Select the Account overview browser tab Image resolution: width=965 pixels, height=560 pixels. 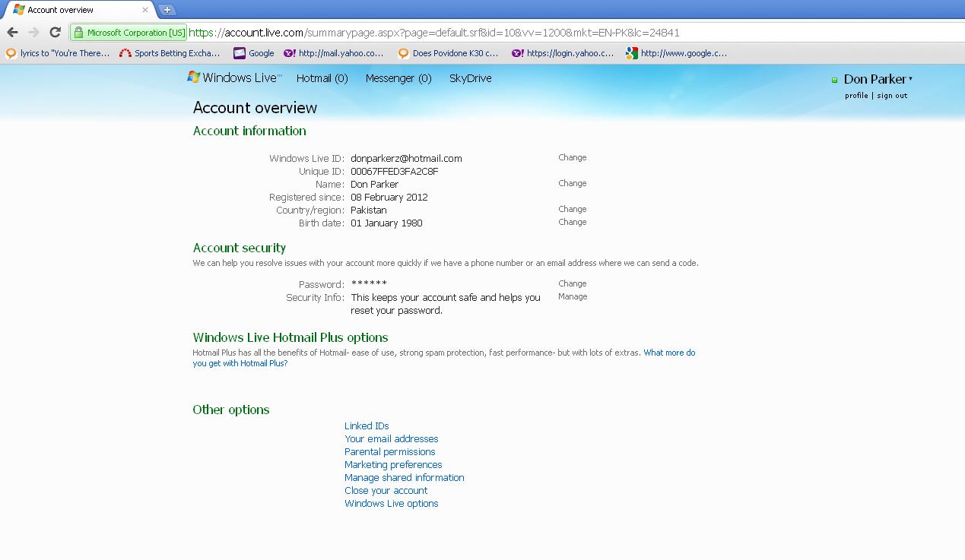[x=76, y=10]
